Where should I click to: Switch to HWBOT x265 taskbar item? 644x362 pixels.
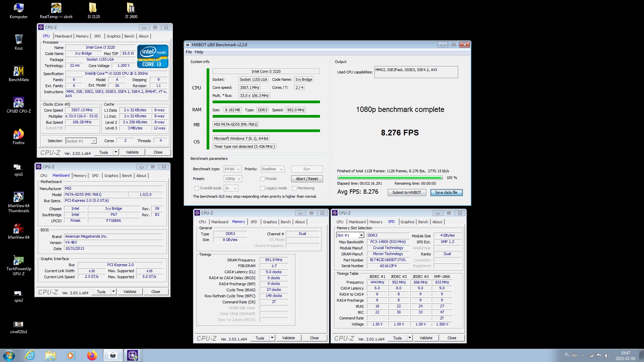pyautogui.click(x=113, y=355)
